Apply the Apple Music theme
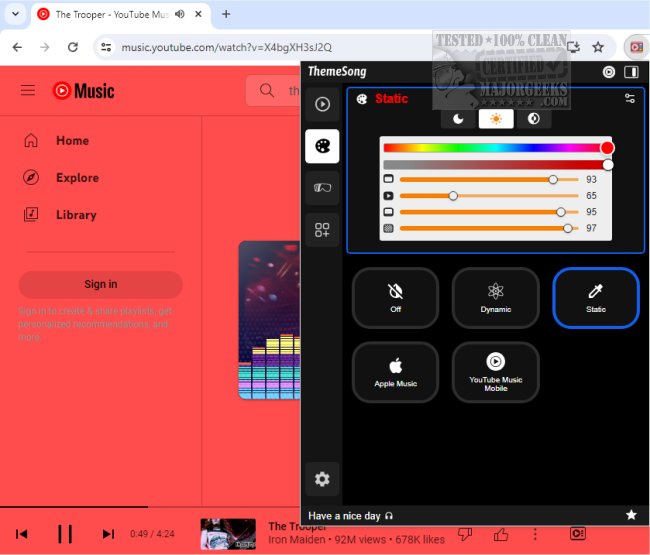Image resolution: width=650 pixels, height=555 pixels. click(x=395, y=372)
